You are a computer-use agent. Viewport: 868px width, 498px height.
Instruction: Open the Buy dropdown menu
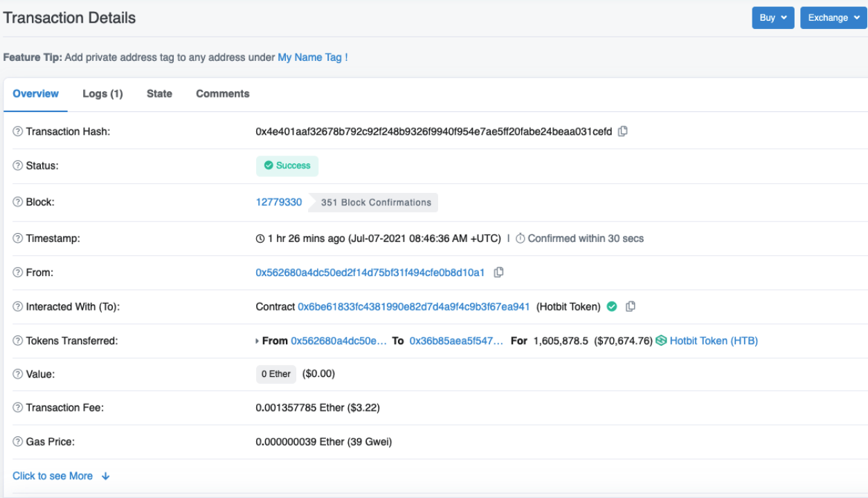point(773,18)
